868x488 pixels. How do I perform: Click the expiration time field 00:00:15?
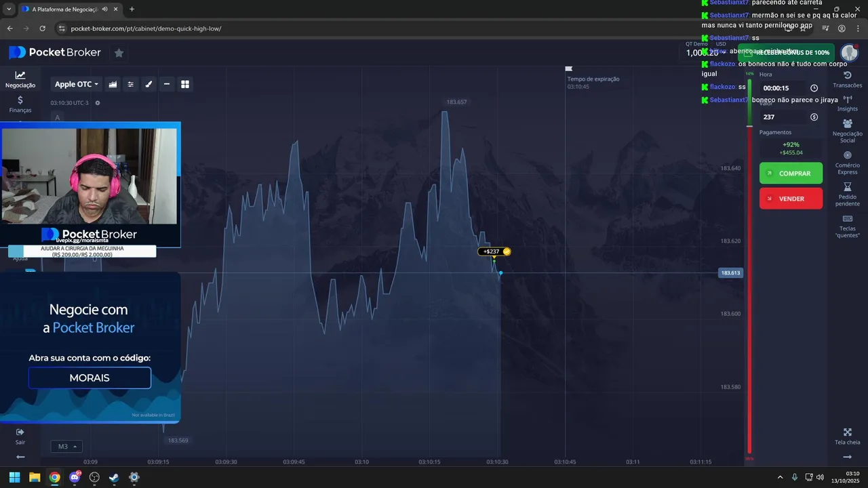tap(783, 88)
